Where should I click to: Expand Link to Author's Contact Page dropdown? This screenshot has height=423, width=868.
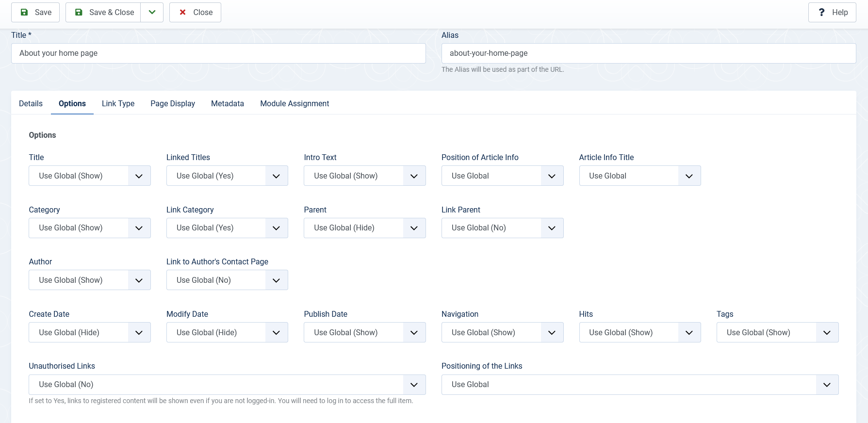pos(227,280)
